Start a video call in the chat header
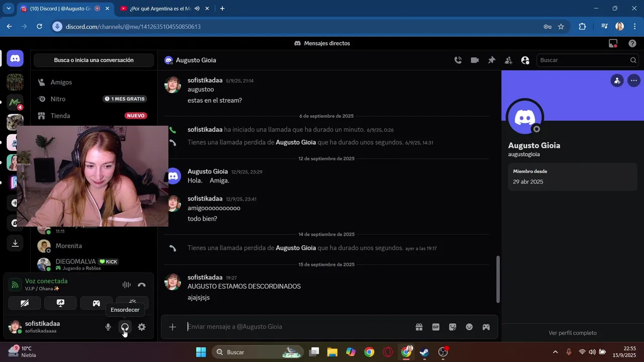 tap(474, 60)
